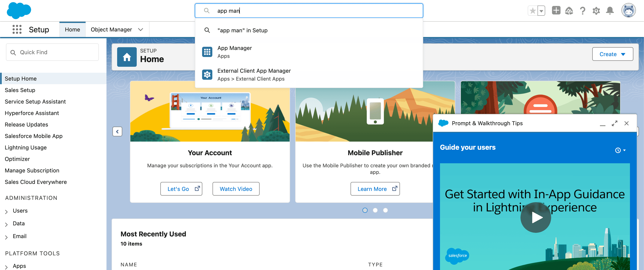This screenshot has height=270, width=644.
Task: Click the Watch Video button
Action: tap(236, 189)
